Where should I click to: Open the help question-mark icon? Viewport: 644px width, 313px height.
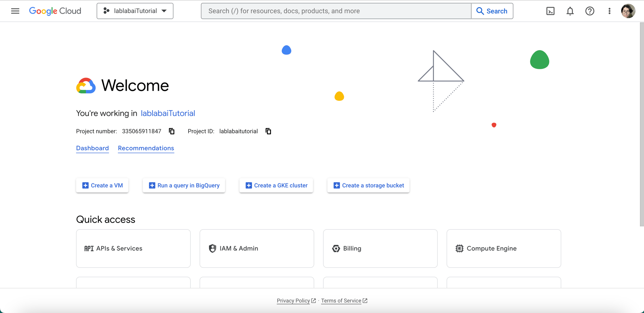point(590,11)
